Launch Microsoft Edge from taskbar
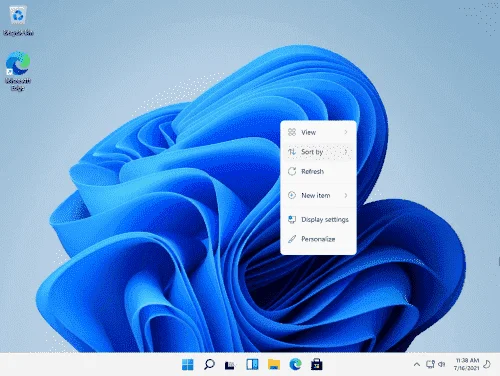The image size is (500, 376). pyautogui.click(x=295, y=364)
